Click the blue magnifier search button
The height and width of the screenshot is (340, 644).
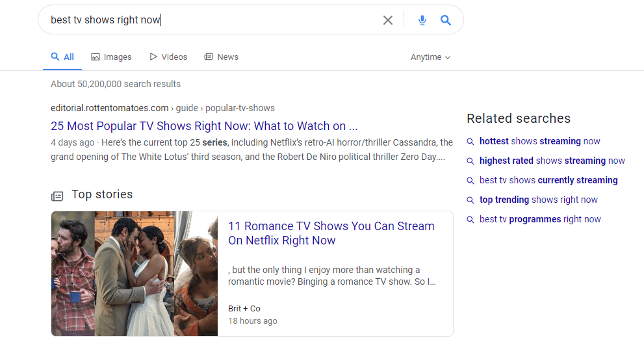click(x=445, y=20)
